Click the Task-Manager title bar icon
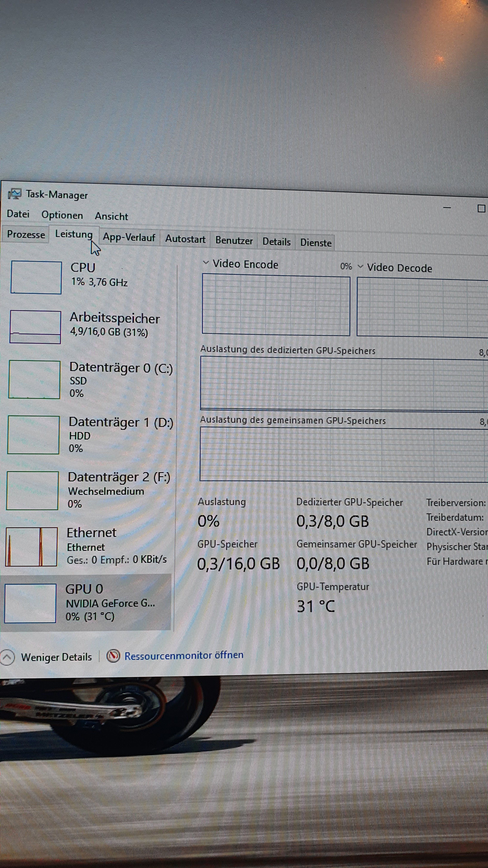488x868 pixels. pos(14,194)
